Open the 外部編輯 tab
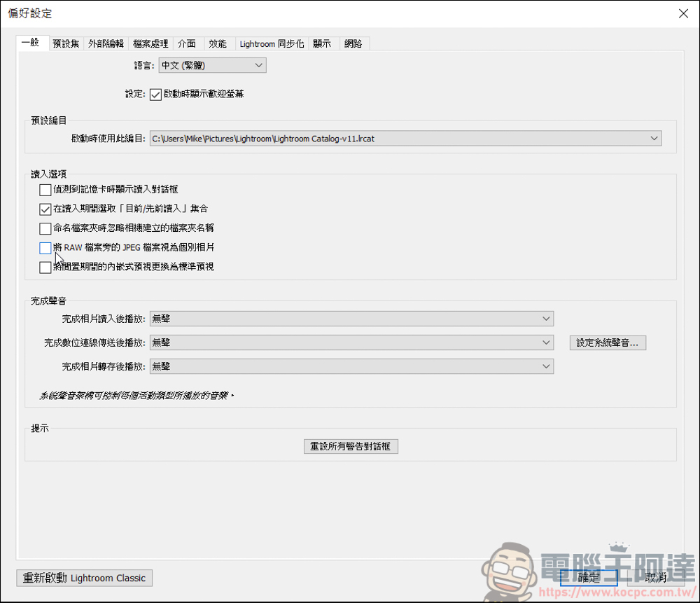 click(x=106, y=44)
